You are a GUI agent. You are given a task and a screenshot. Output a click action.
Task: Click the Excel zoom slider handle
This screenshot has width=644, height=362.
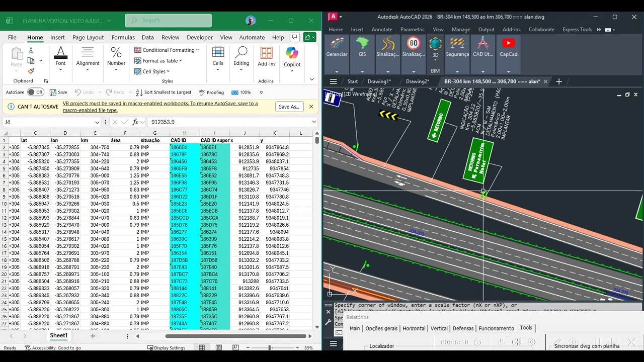click(270, 347)
